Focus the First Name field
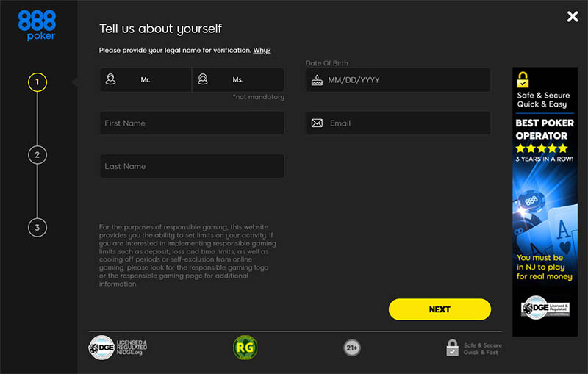 192,123
